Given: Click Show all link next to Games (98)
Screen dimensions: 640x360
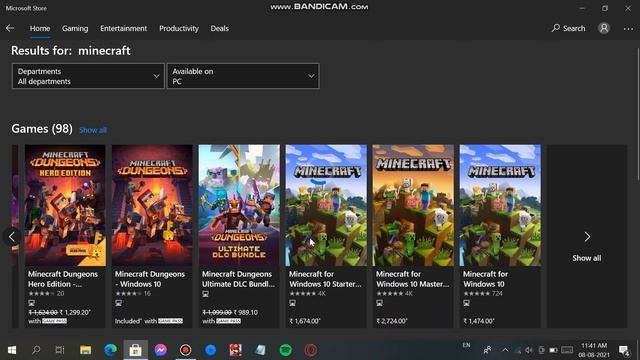Looking at the screenshot, I should click(x=93, y=130).
